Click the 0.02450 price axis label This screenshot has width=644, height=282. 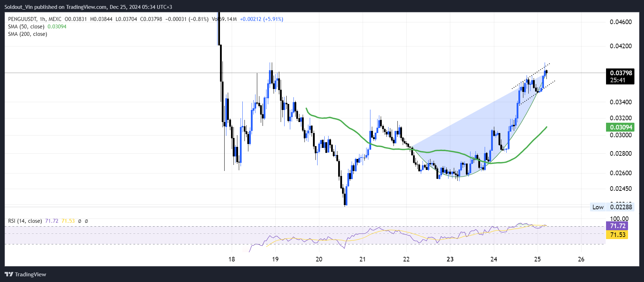[x=621, y=189]
